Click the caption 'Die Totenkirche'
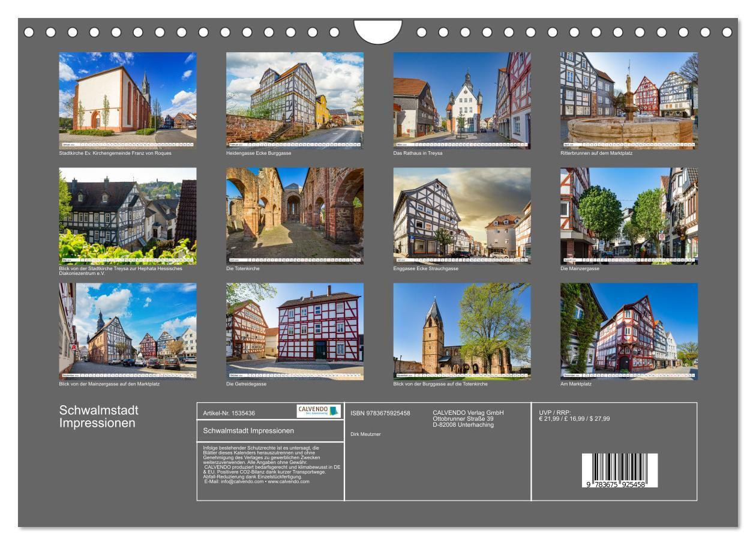This screenshot has width=756, height=545. [x=243, y=268]
